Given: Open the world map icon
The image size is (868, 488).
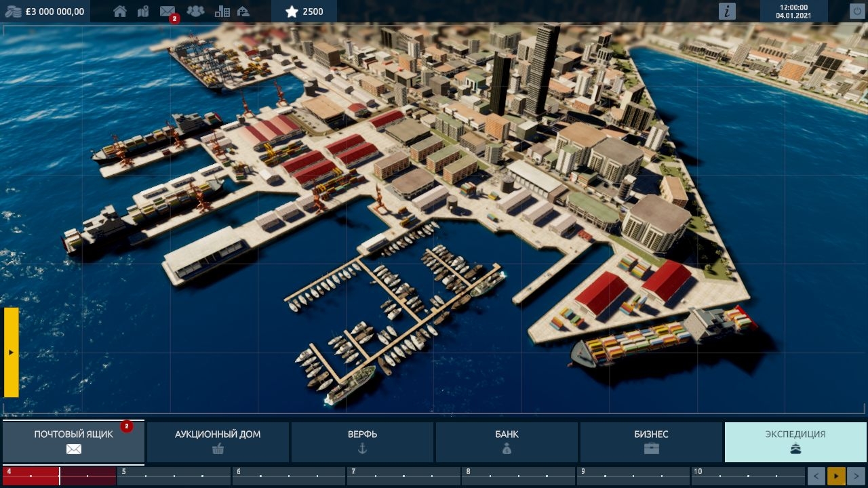Looking at the screenshot, I should [x=143, y=12].
